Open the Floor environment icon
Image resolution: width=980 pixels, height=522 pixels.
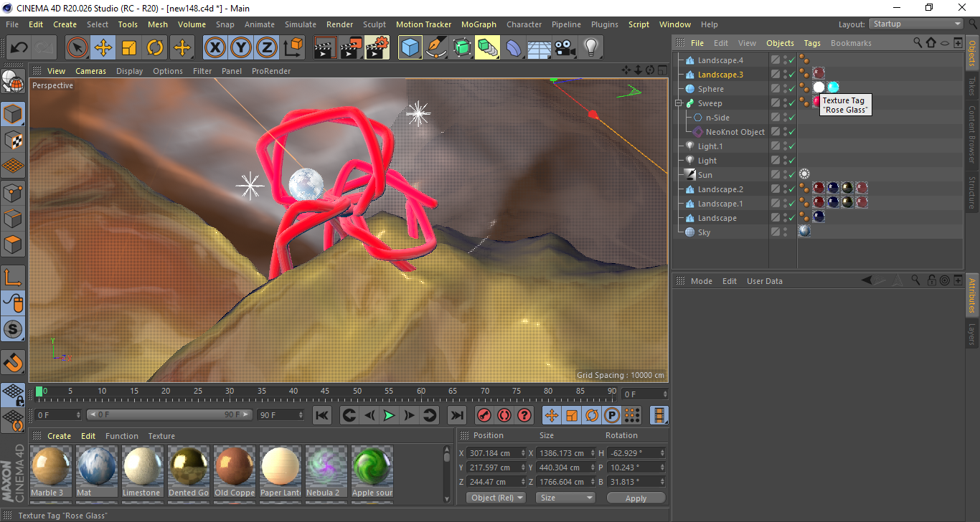(x=539, y=48)
